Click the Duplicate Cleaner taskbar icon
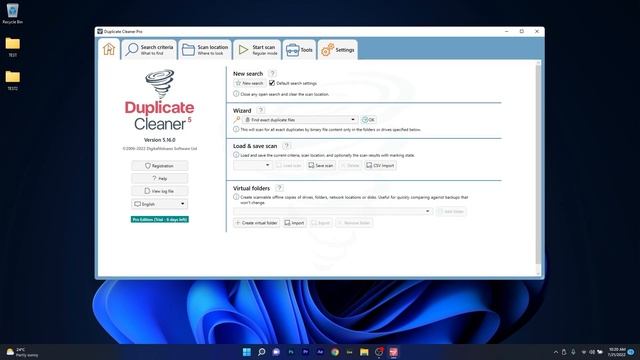This screenshot has height=360, width=640. (x=393, y=352)
